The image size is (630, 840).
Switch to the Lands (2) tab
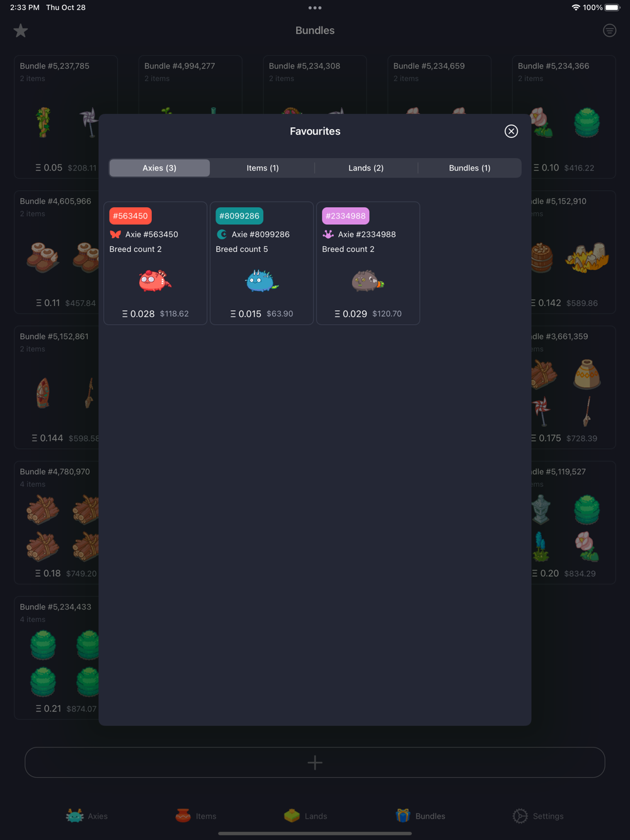(x=366, y=168)
